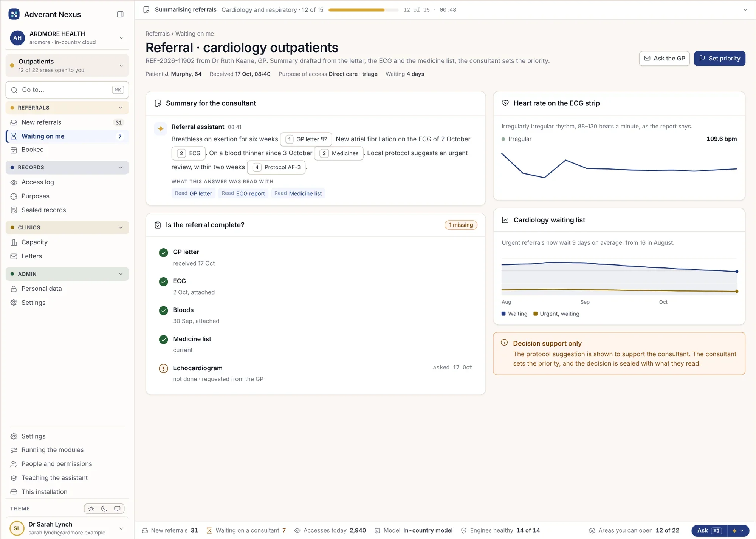Image resolution: width=756 pixels, height=539 pixels.
Task: Click the Urgent, waiting legend swatch
Action: [x=535, y=314]
